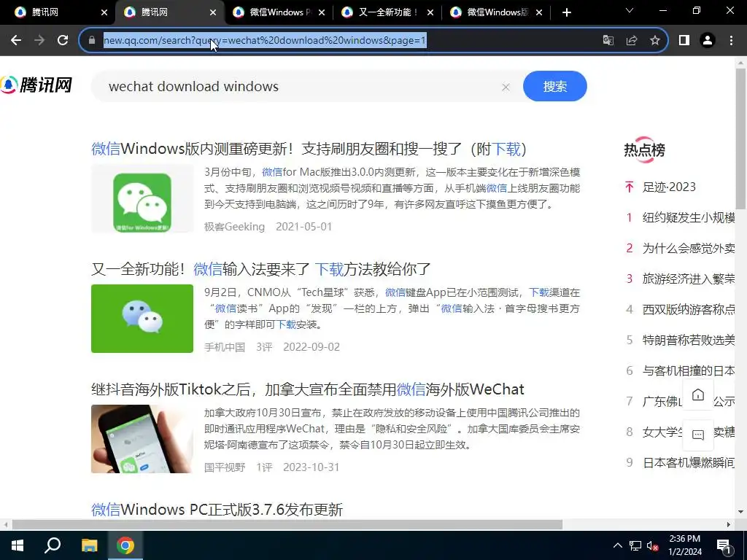Click source name 手机中国
747x560 pixels.
pos(225,346)
